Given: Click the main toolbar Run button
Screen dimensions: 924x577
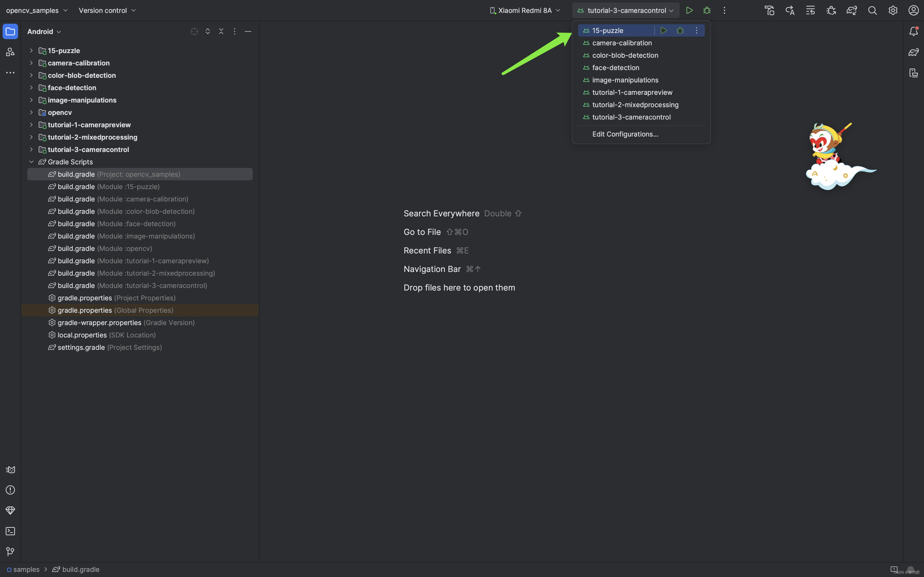Looking at the screenshot, I should tap(689, 10).
